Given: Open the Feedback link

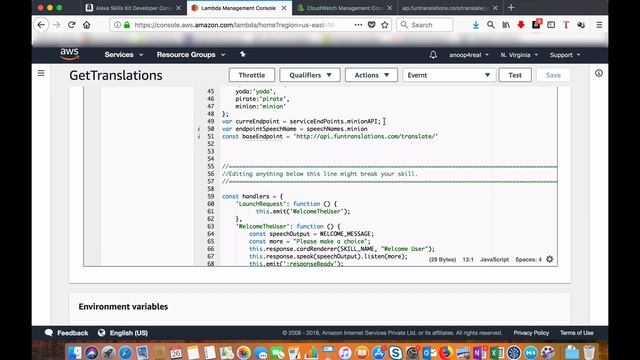Looking at the screenshot, I should pos(67,333).
